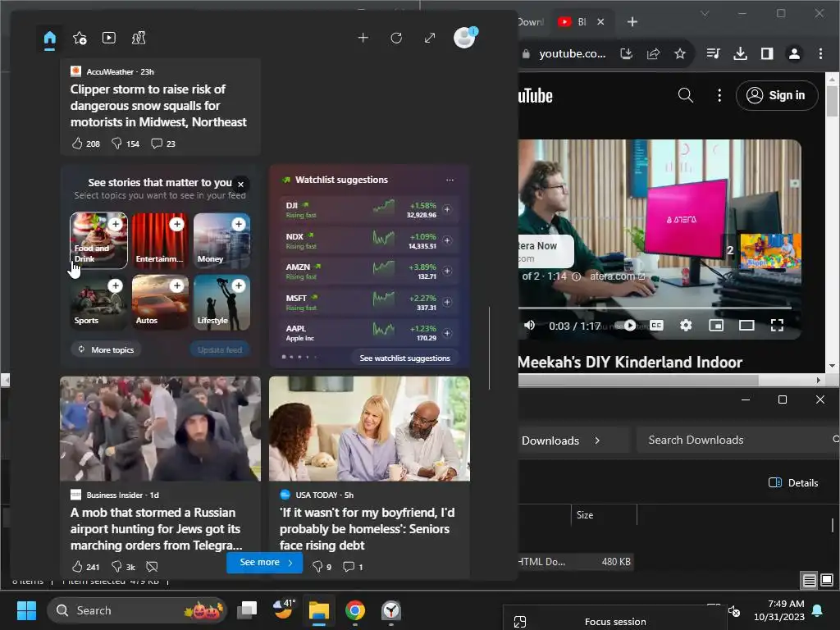Add the Autos topic
Screen dimensions: 840x630
(x=177, y=285)
